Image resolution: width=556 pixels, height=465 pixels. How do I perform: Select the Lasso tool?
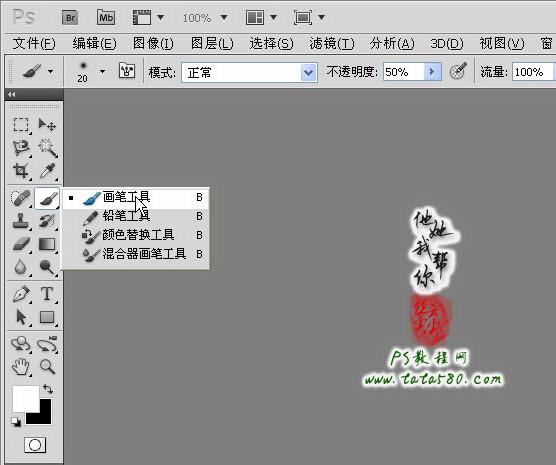[21, 148]
